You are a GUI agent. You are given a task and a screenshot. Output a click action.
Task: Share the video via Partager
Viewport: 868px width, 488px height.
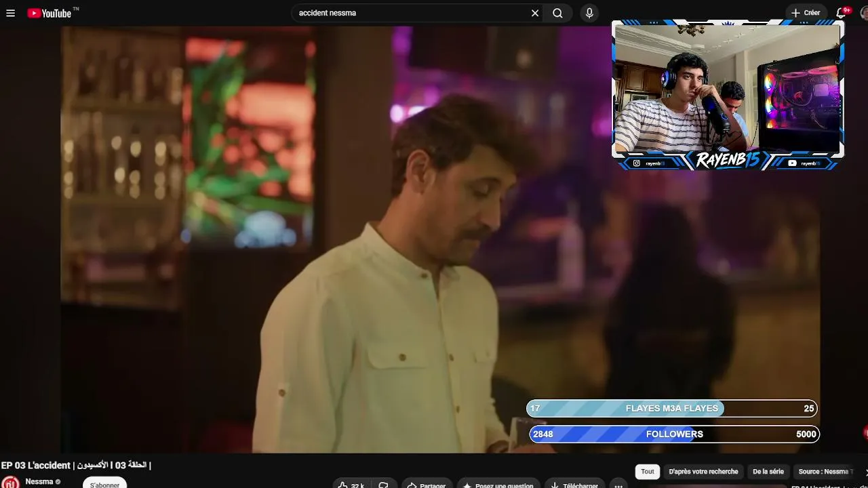coord(426,484)
